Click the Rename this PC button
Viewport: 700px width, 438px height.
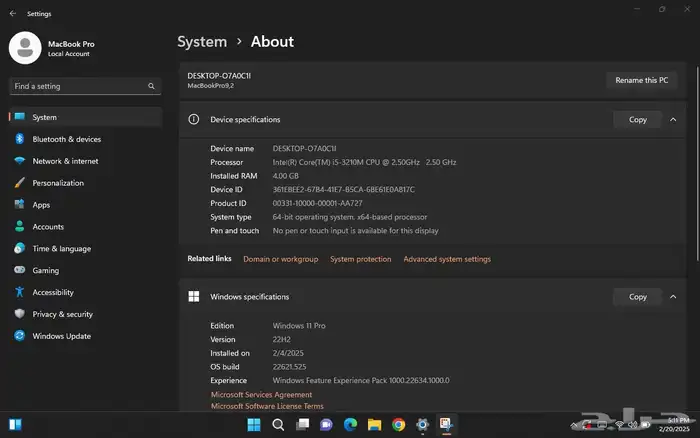(x=642, y=80)
